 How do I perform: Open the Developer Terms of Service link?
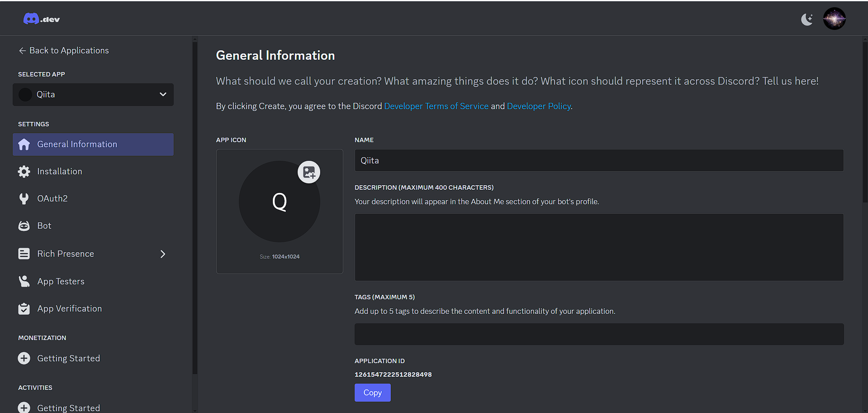click(436, 106)
